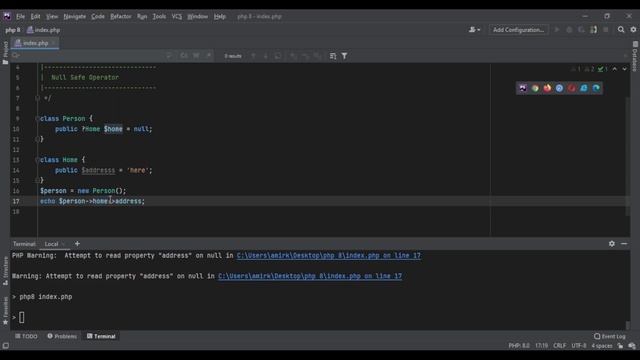Click the Run arrow icon
Viewport: 640px width, 360px height.
(x=557, y=30)
